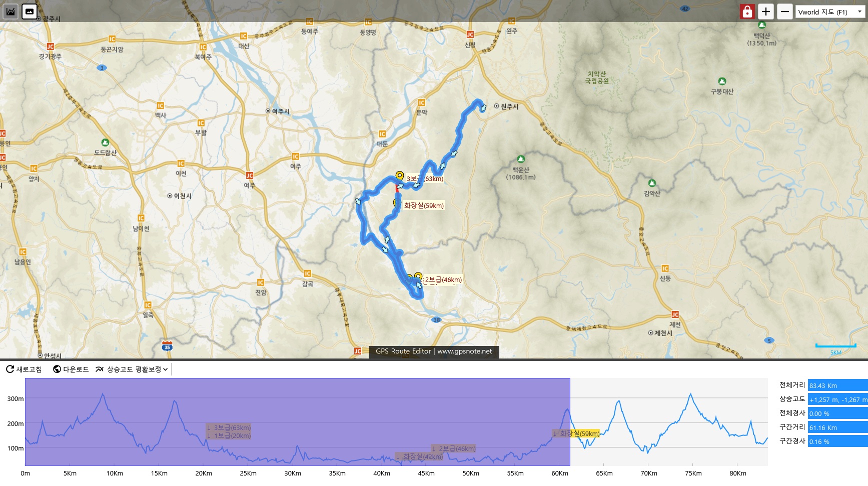Image resolution: width=868 pixels, height=486 pixels.
Task: Select the 3보급(63km) marker in elevation chart
Action: coord(229,428)
